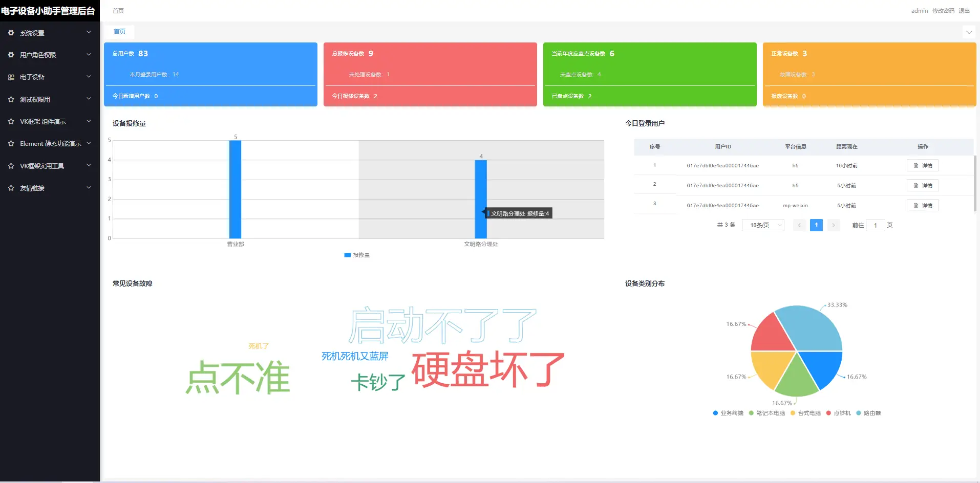Click the star icon beside VK框架 组件演示
The height and width of the screenshot is (483, 980).
11,122
